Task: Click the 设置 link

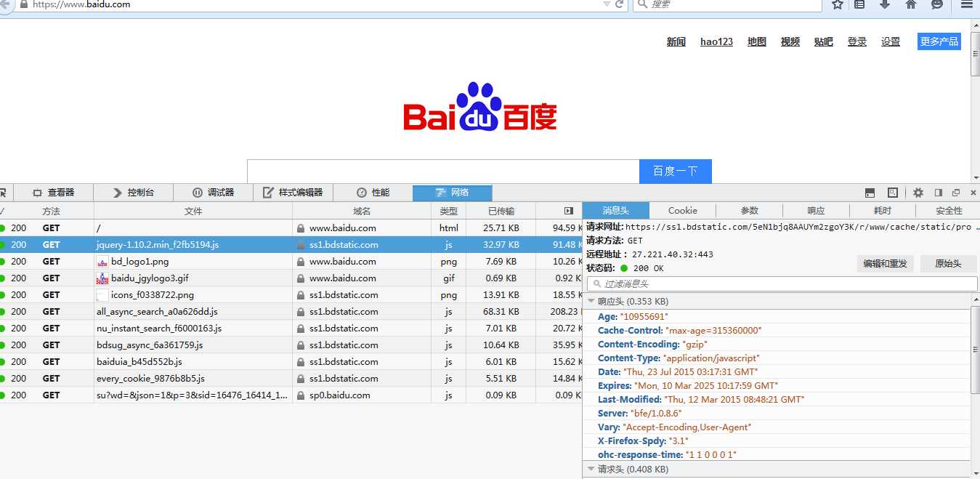Action: tap(891, 42)
